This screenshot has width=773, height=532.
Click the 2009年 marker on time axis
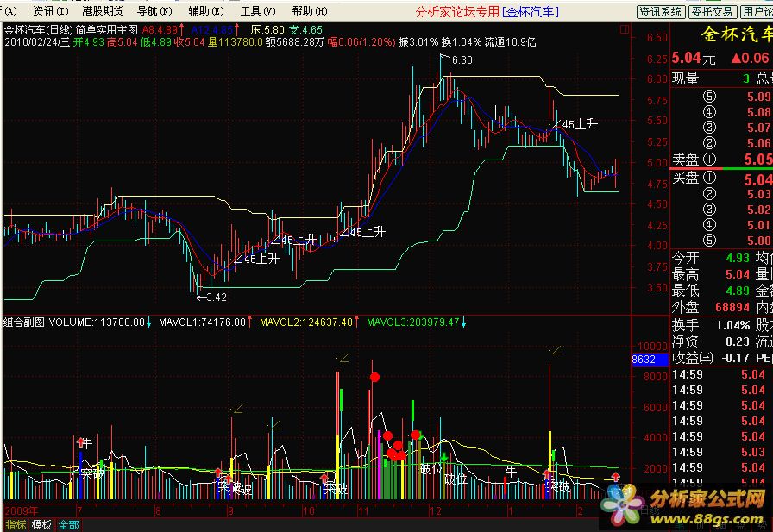(x=22, y=510)
